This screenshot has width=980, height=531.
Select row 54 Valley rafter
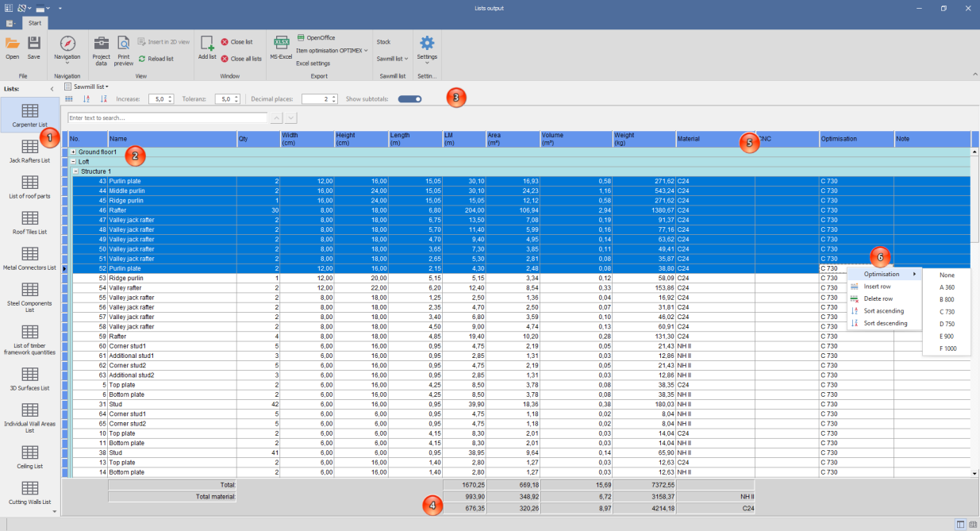[x=521, y=288]
